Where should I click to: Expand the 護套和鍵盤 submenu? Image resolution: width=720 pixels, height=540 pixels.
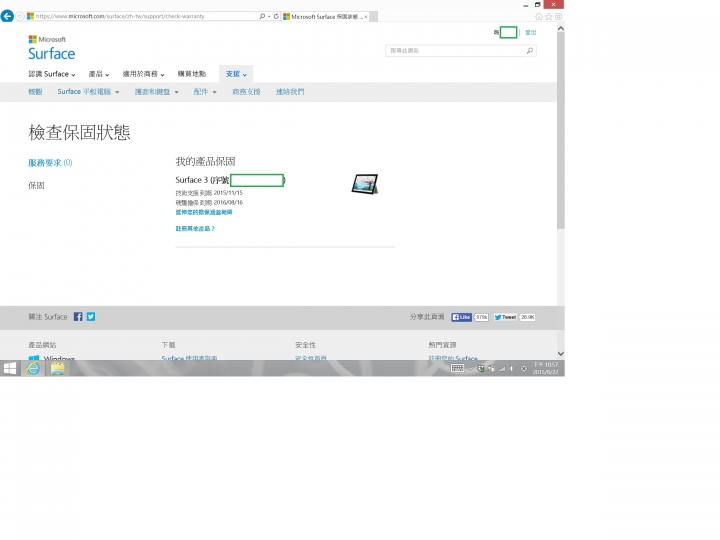click(x=157, y=92)
